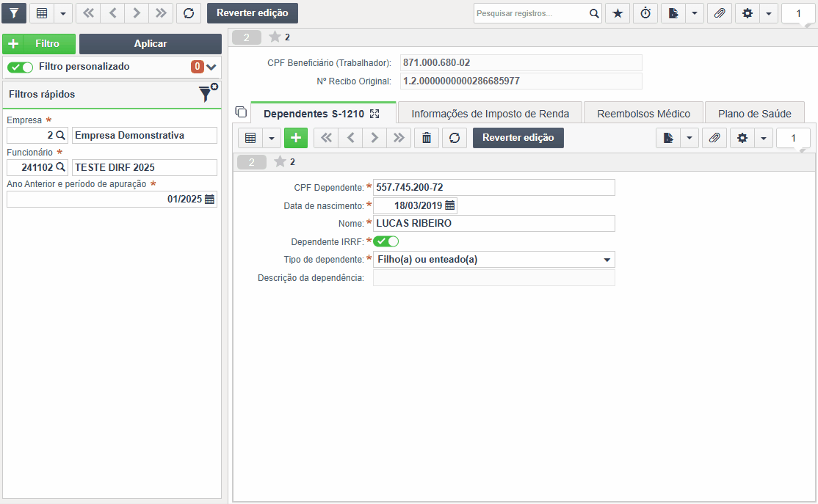Mark main record 2 as favorite star
Screen dimensions: 818x504
pos(275,37)
